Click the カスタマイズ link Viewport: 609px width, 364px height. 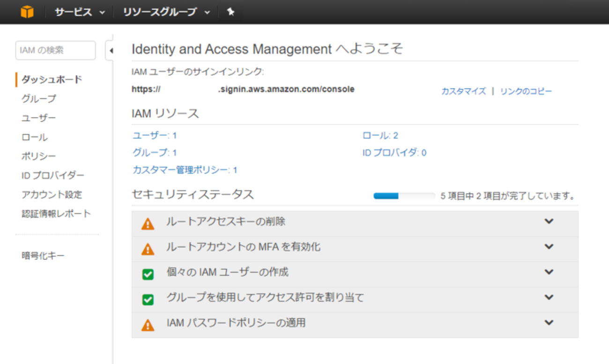click(x=463, y=91)
